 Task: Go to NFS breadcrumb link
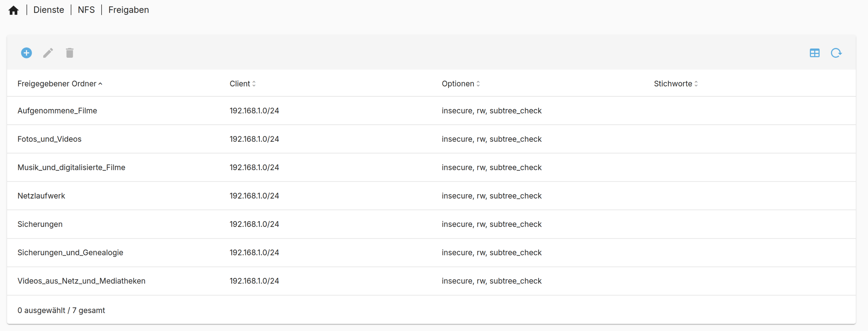(x=86, y=10)
